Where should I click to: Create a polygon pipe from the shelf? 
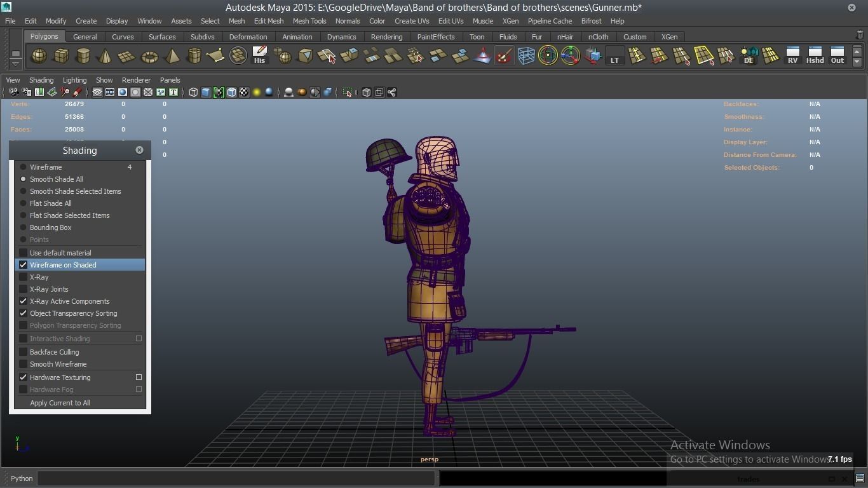pos(194,56)
